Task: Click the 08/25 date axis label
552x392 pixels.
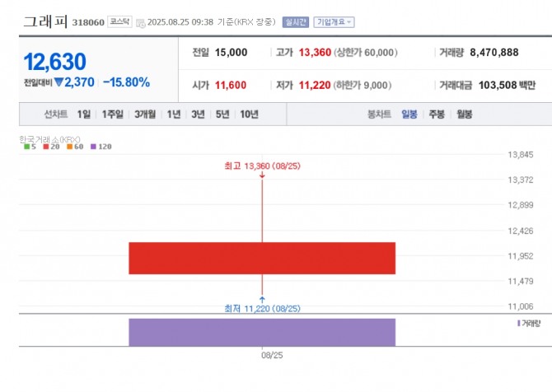Action: coord(272,355)
